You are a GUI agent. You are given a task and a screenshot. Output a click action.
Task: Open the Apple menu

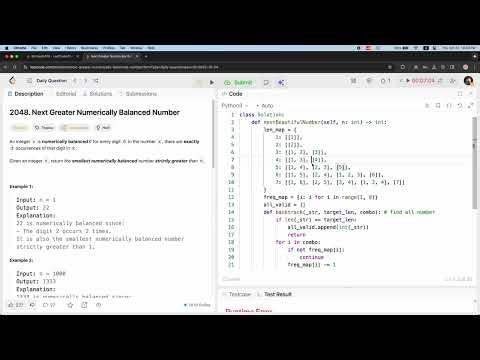[x=6, y=48]
